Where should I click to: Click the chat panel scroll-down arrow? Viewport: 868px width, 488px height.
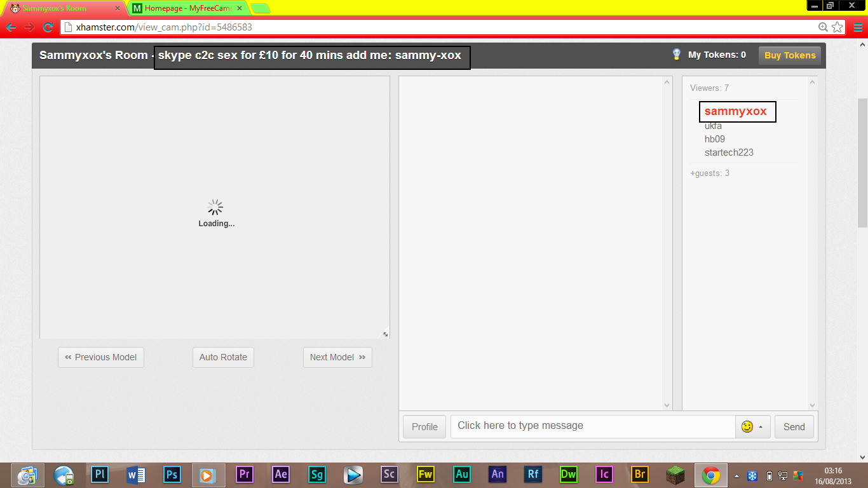tap(667, 405)
